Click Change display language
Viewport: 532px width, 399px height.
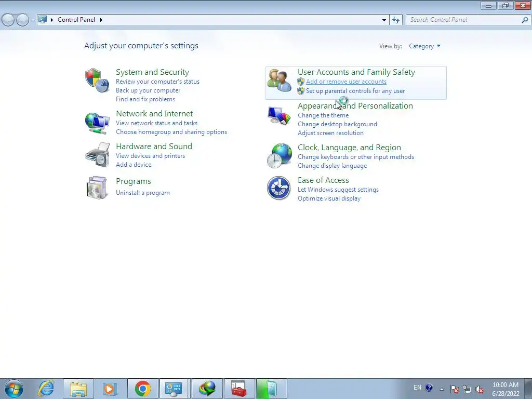coord(332,166)
